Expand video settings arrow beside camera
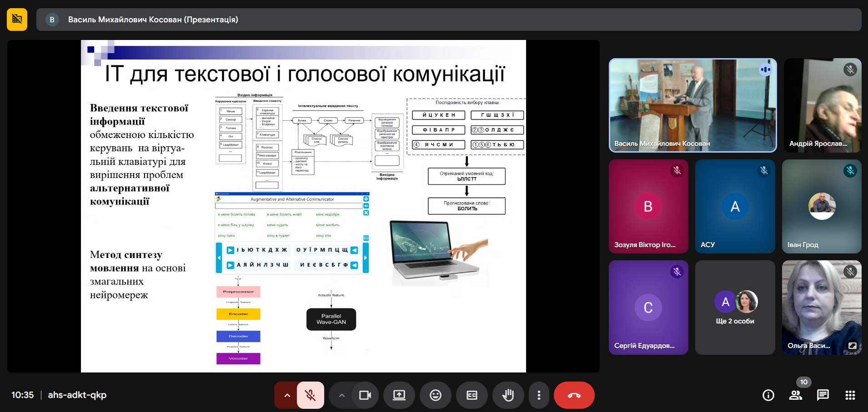This screenshot has height=412, width=868. tap(341, 395)
